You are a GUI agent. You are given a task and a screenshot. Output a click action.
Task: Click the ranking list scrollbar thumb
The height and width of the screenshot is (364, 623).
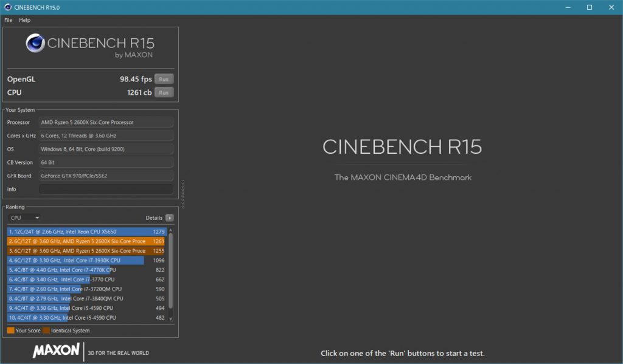[171, 270]
